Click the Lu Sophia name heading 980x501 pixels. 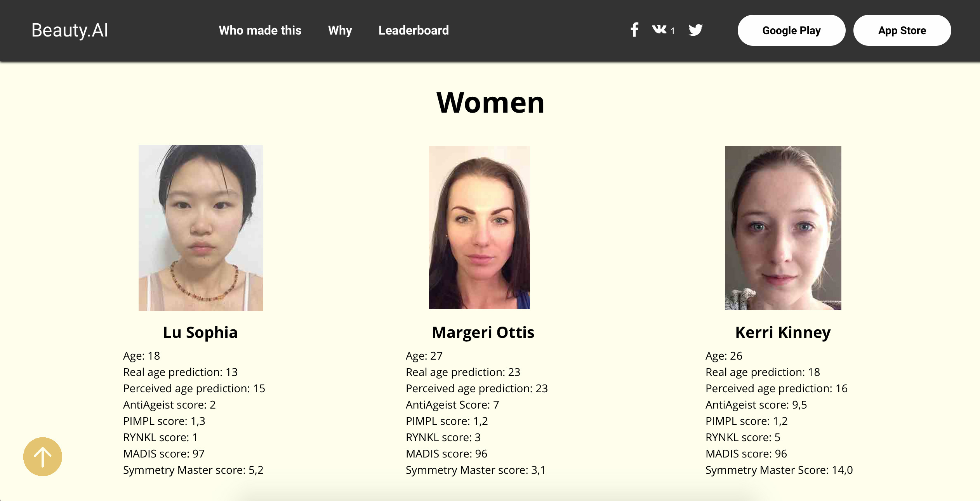click(200, 332)
